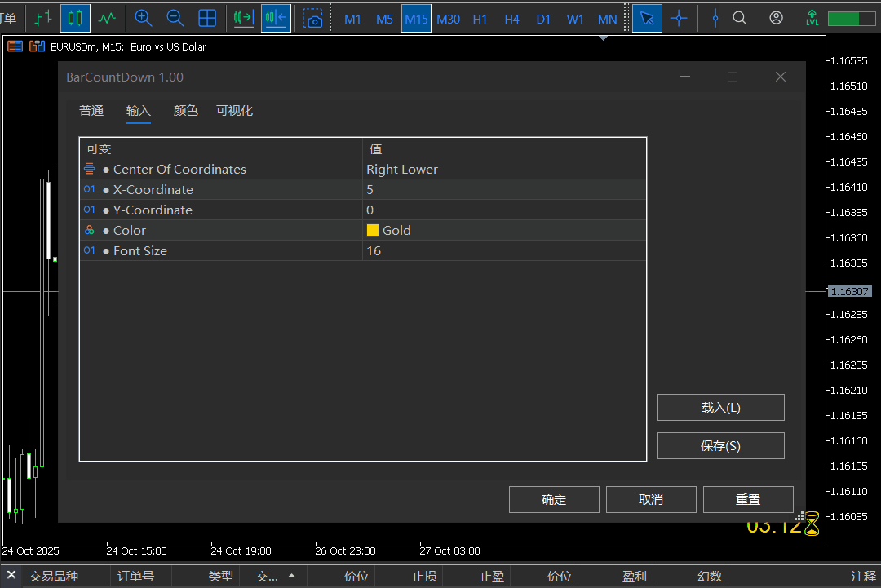Viewport: 881px width, 588px height.
Task: Select the candlestick chart icon
Action: pyautogui.click(x=75, y=17)
